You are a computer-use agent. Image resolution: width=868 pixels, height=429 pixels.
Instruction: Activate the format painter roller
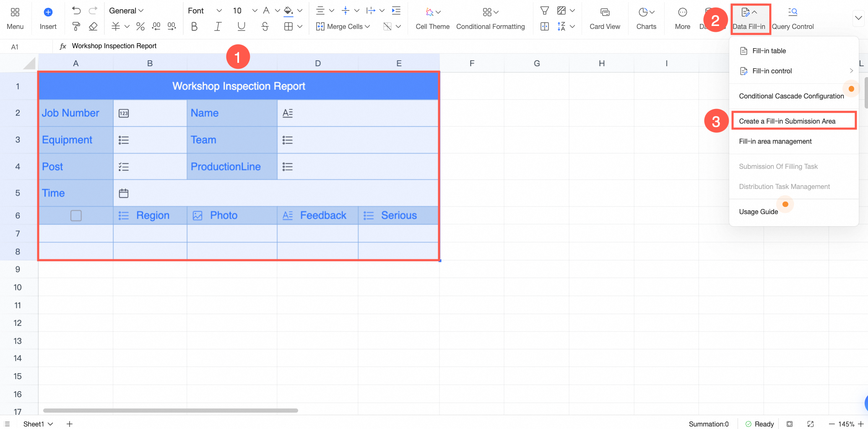[x=76, y=27]
